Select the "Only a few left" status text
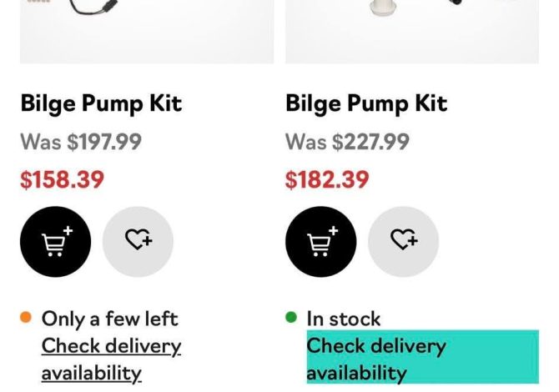The height and width of the screenshot is (392, 559). [x=109, y=319]
